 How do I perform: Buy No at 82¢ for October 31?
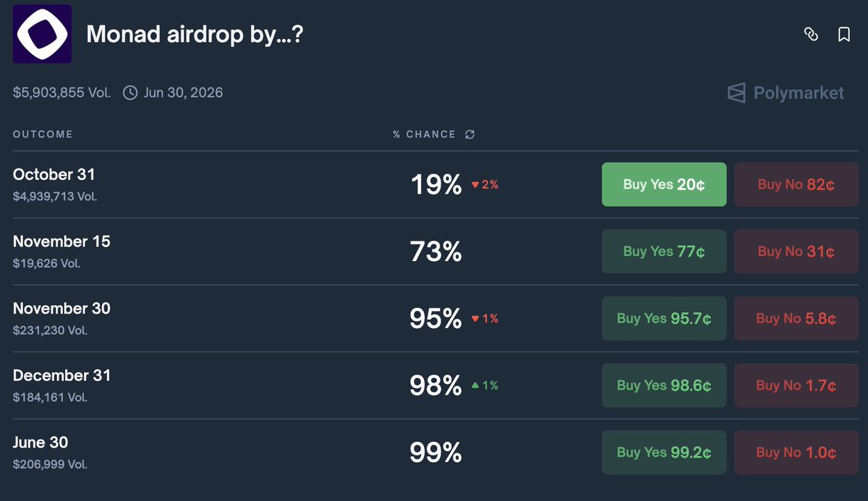796,184
